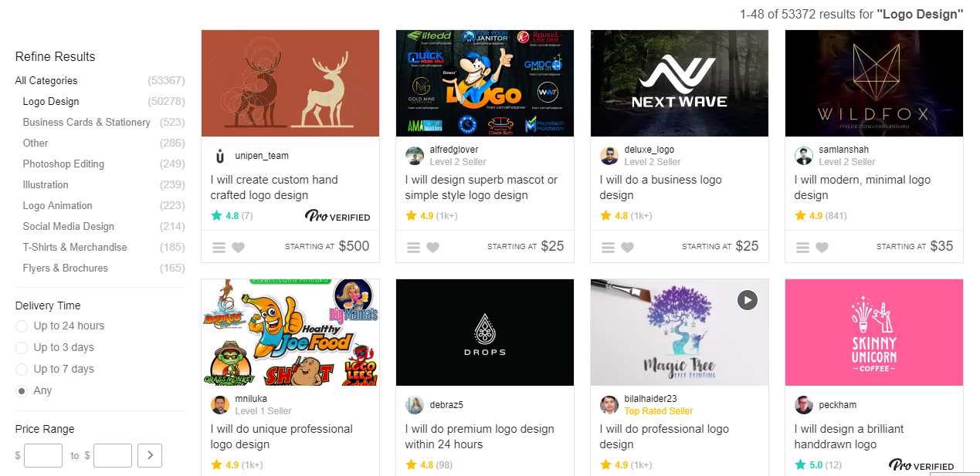Viewport: 980px width, 476px height.
Task: Open the list menu icon on the samlanshah gig
Action: click(x=803, y=248)
